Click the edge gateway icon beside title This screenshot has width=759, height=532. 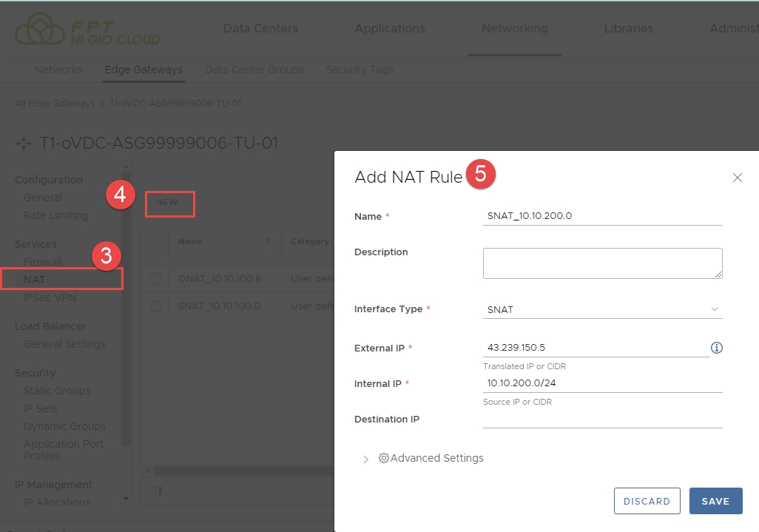[24, 144]
